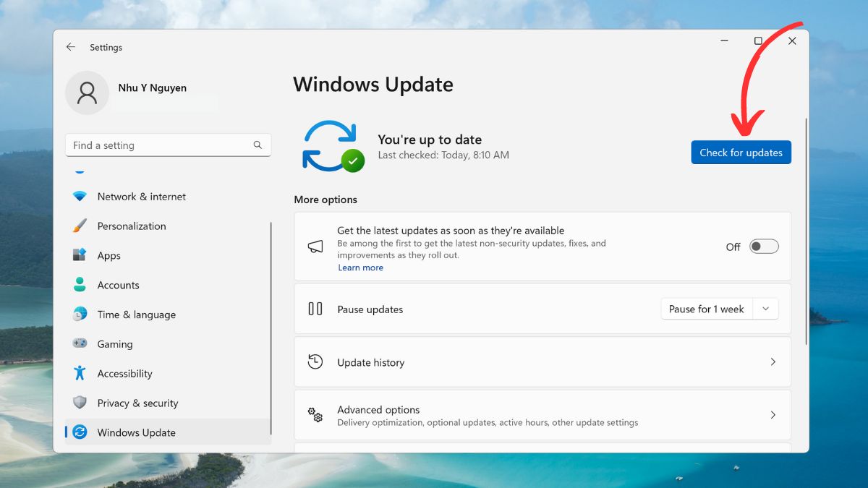This screenshot has width=868, height=488.
Task: Click the Advanced options row title
Action: tap(378, 409)
